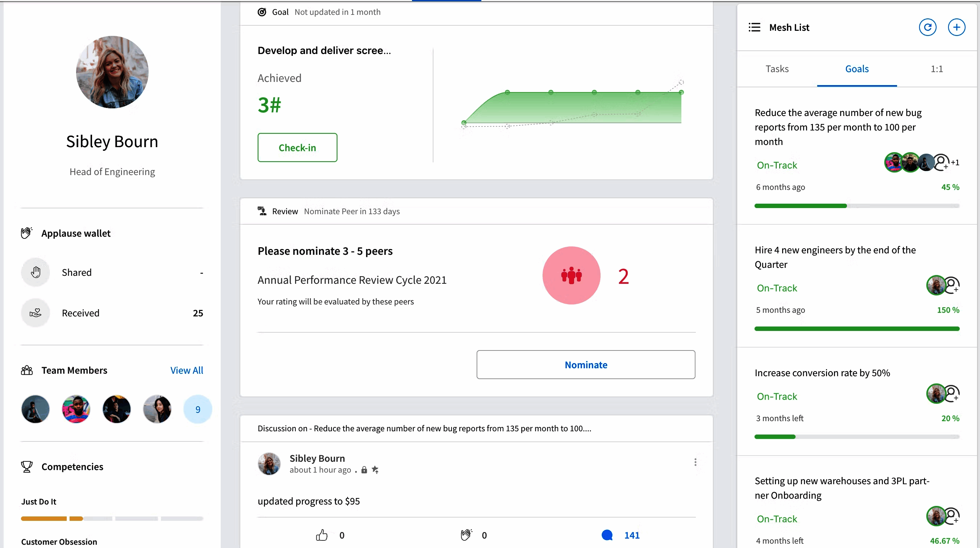This screenshot has height=548, width=980.
Task: Select the Goal target icon above the chart
Action: pos(262,12)
